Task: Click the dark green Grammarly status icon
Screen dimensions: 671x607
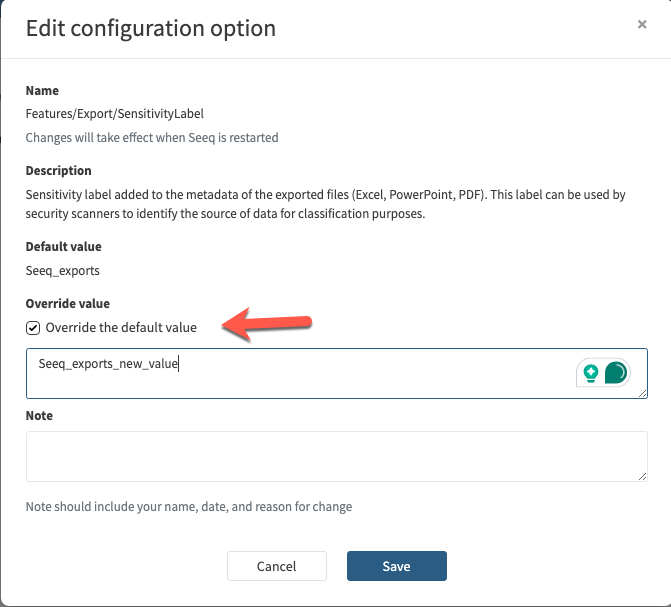Action: pyautogui.click(x=616, y=373)
